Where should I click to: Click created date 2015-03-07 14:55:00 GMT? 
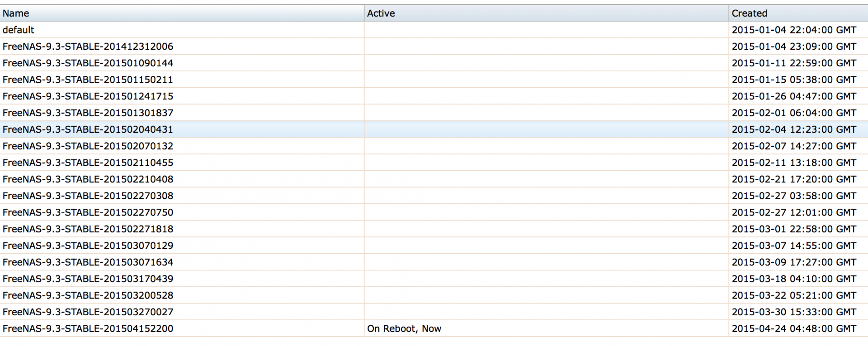[x=794, y=246]
